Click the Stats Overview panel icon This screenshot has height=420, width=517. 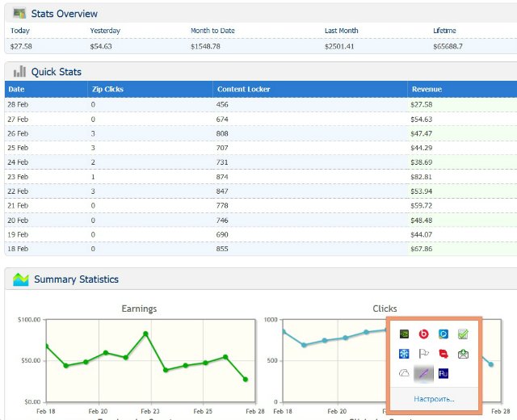19,14
